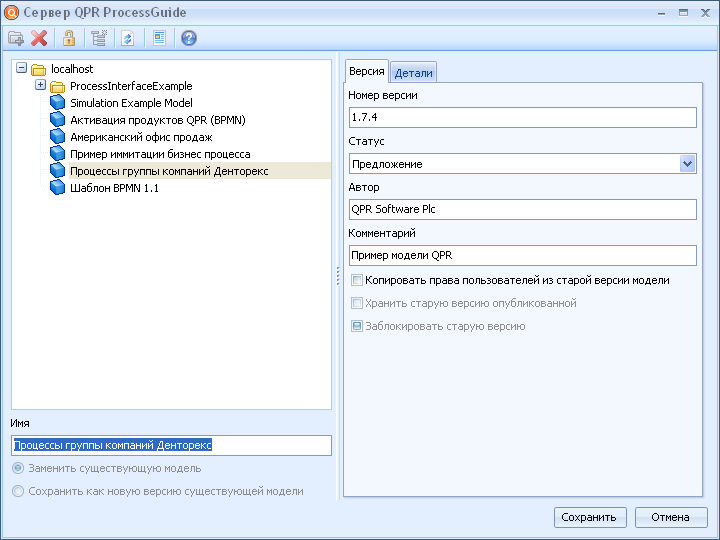This screenshot has height=540, width=720.
Task: Click the cube icon beside Simulation Example Model
Action: coord(57,103)
